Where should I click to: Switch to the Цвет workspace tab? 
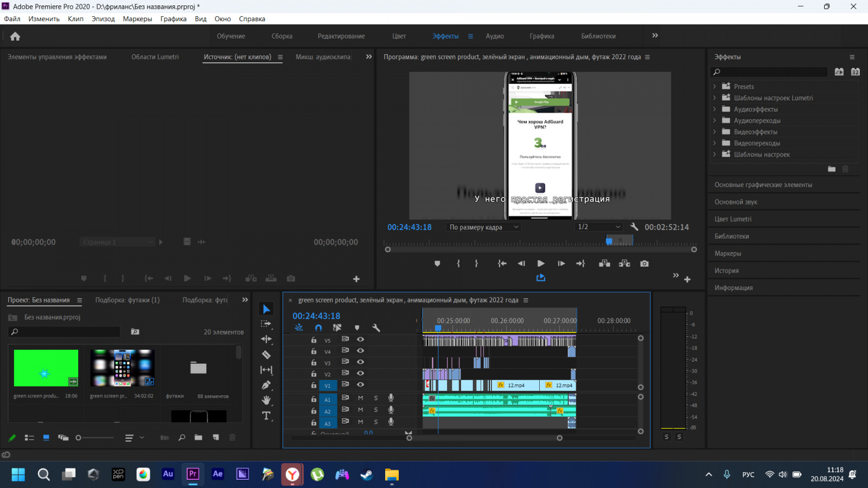tap(399, 36)
